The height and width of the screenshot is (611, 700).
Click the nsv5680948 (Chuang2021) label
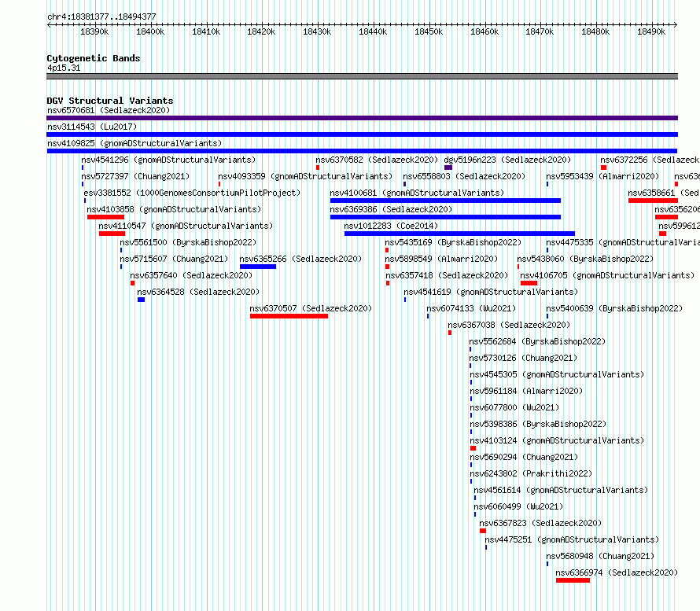(x=600, y=556)
